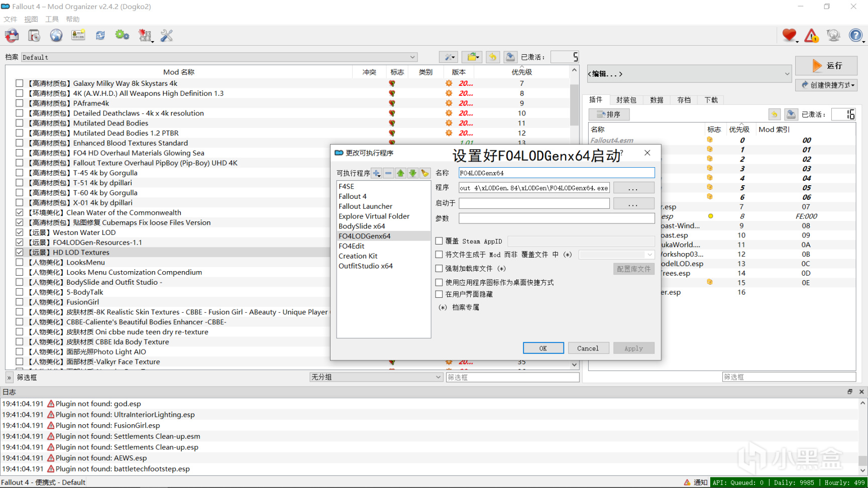Enable create files in Mod instead of overwrite
This screenshot has height=488, width=868.
[439, 255]
